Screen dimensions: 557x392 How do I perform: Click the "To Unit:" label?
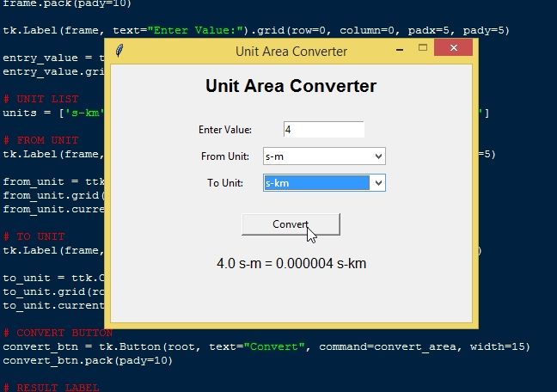[224, 183]
